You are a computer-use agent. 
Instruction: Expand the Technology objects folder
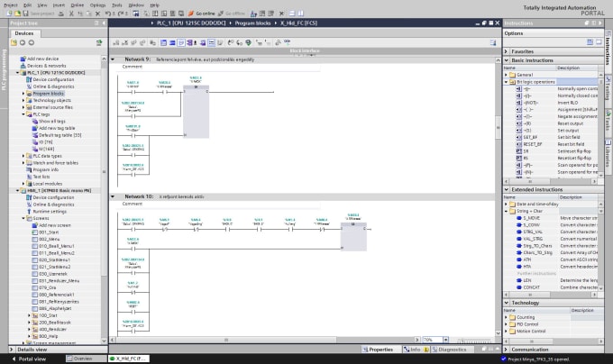[x=23, y=100]
